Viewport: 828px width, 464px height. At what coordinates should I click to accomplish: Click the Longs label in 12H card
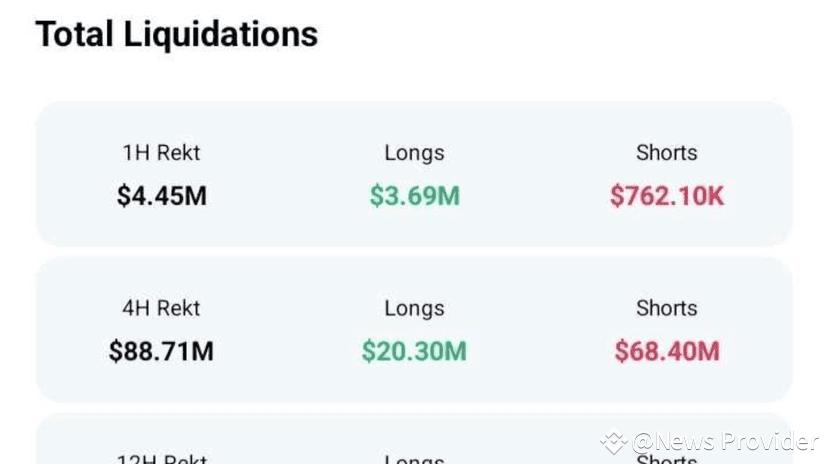tap(414, 459)
